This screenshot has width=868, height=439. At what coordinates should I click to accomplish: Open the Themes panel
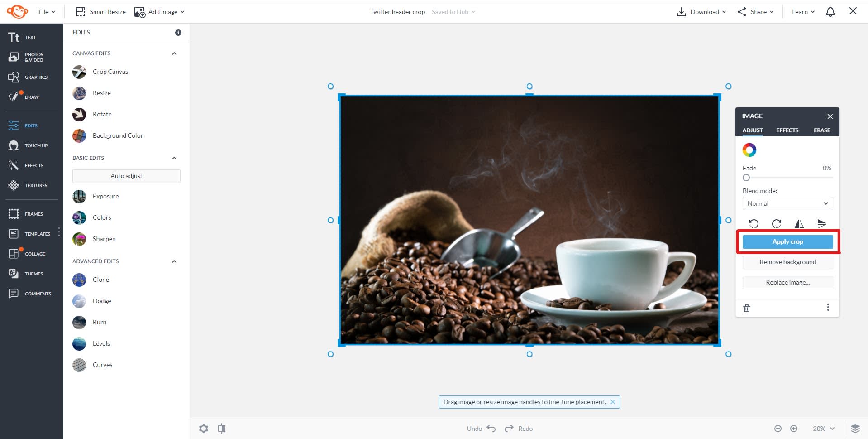click(26, 274)
